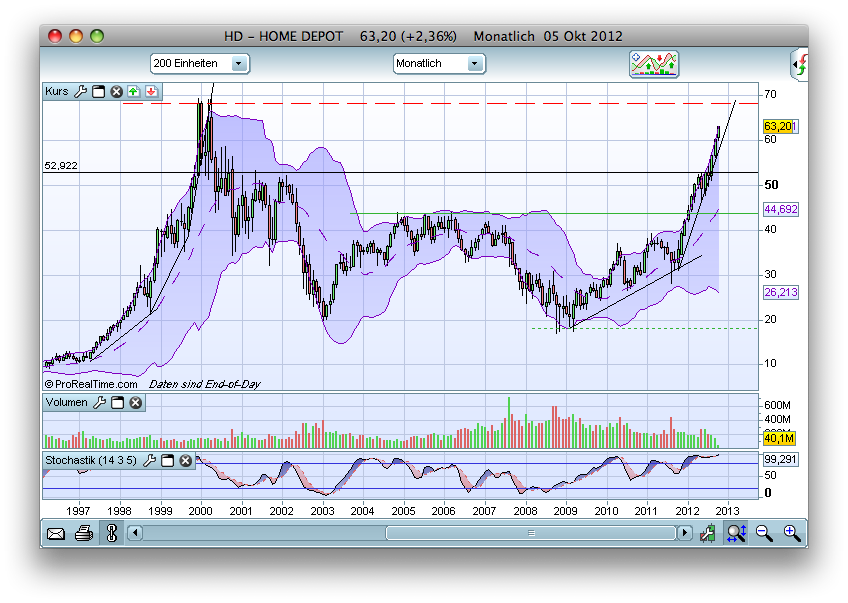The width and height of the screenshot is (848, 603).
Task: Open the Kurs panel settings wrench
Action: click(x=81, y=91)
